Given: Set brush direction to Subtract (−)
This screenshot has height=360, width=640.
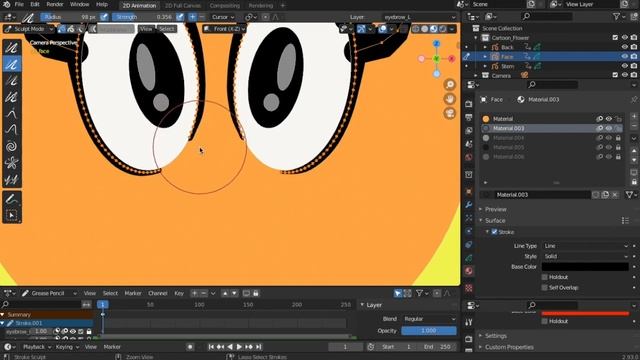Looking at the screenshot, I should tap(201, 17).
